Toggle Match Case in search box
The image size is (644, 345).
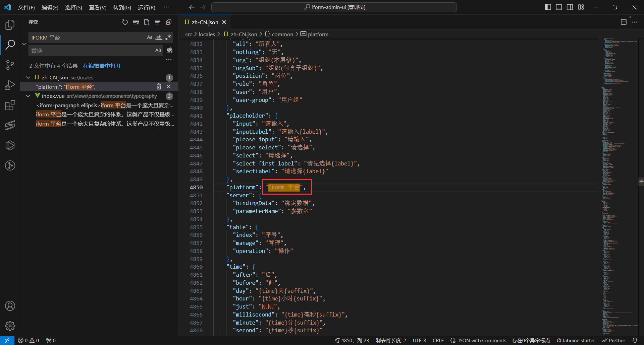150,38
